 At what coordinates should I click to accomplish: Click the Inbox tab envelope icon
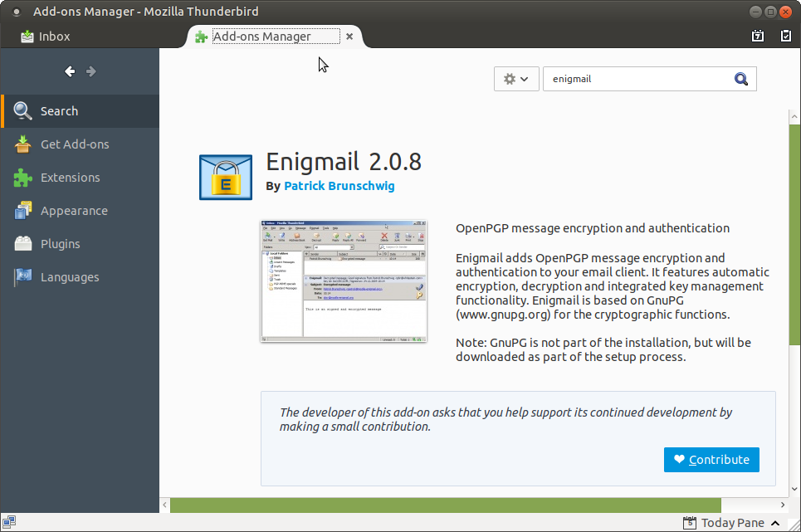[x=27, y=37]
